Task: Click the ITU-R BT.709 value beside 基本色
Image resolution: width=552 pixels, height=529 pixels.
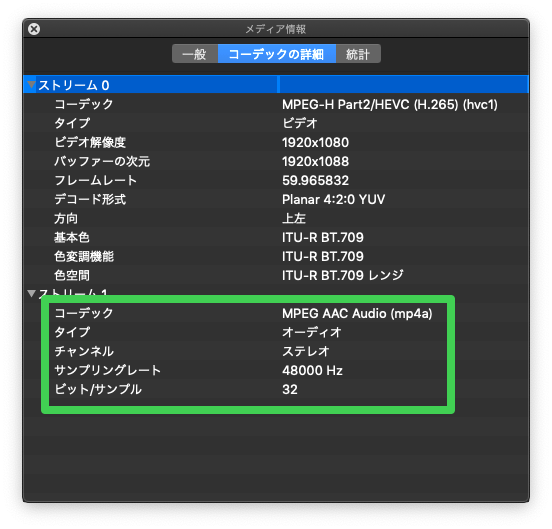Action: tap(323, 237)
